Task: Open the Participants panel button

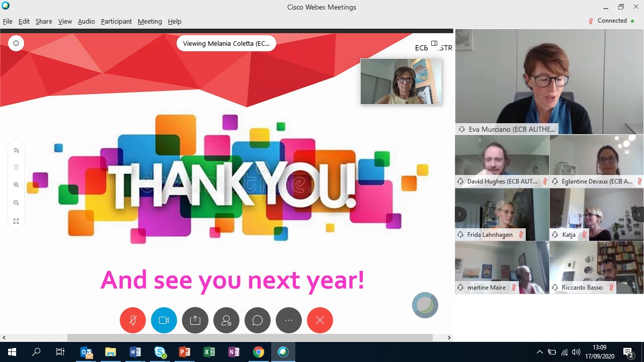Action: (x=226, y=320)
